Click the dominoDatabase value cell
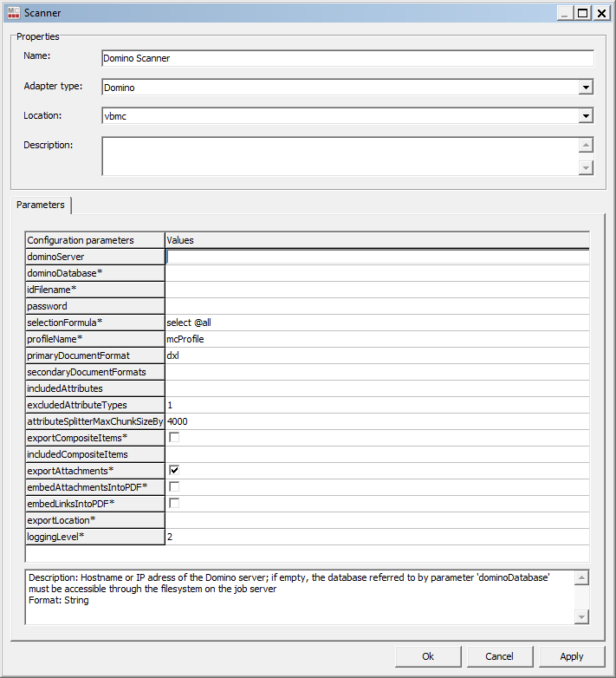The image size is (616, 678). 377,273
